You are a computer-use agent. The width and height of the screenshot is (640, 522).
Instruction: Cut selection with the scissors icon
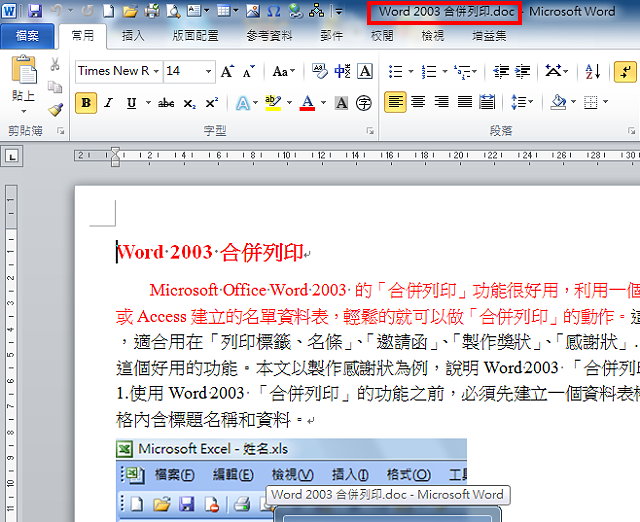tap(55, 64)
